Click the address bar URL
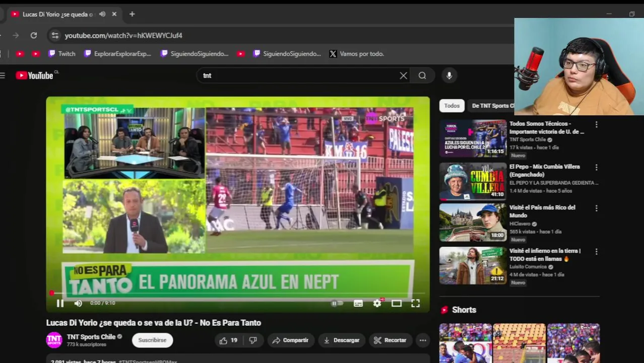 point(123,35)
